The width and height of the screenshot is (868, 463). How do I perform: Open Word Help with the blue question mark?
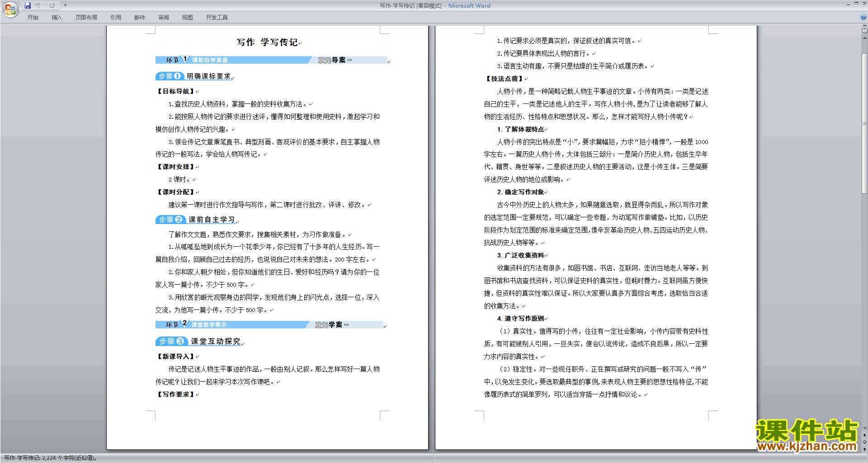tap(863, 18)
